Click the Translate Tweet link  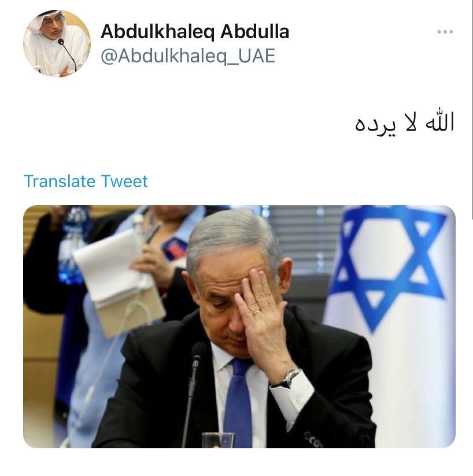click(x=86, y=181)
